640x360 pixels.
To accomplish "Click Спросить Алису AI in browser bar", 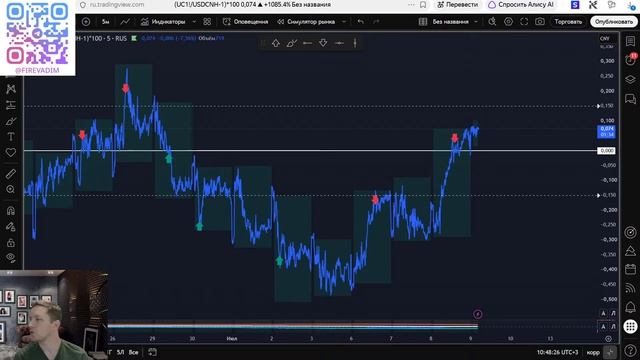I will [521, 5].
